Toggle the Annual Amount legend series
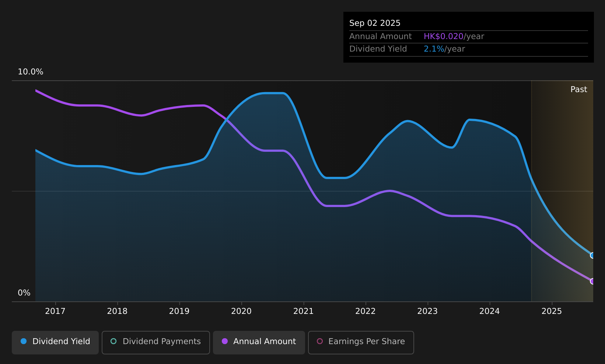This screenshot has height=364, width=605. coord(259,342)
